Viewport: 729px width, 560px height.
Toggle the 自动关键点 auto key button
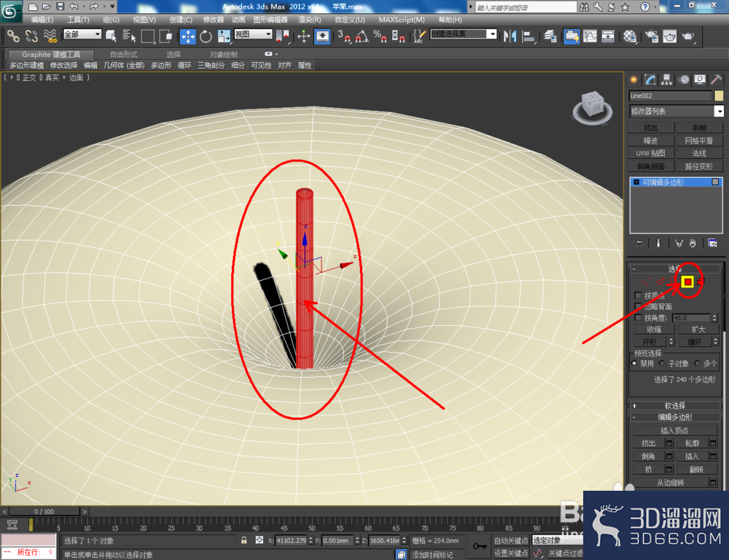pos(510,540)
